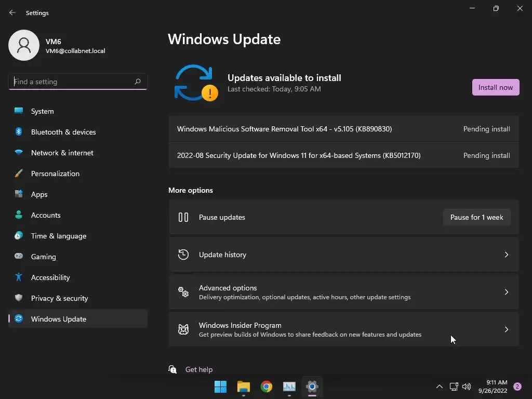Show hidden tray icons chevron

(x=440, y=387)
